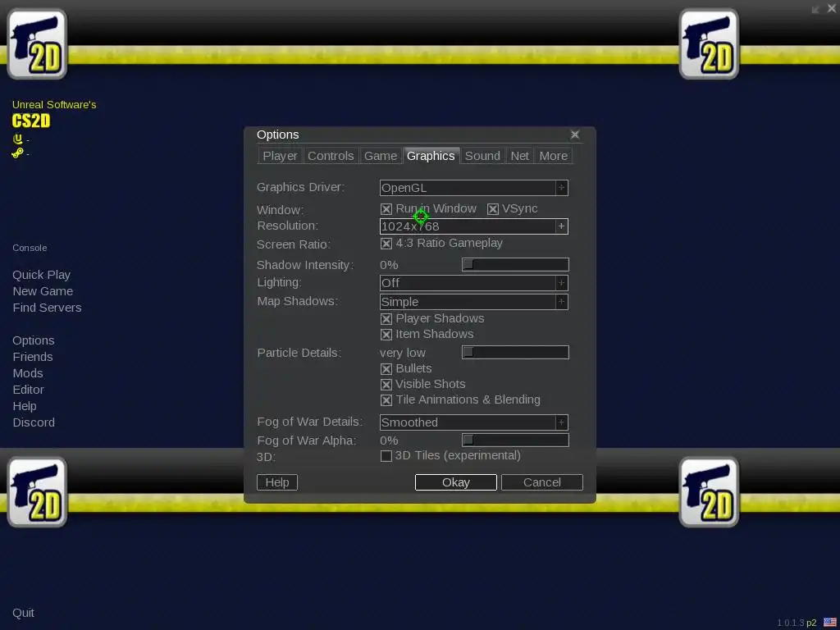Open the Discord link
Viewport: 840px width, 630px height.
34,422
